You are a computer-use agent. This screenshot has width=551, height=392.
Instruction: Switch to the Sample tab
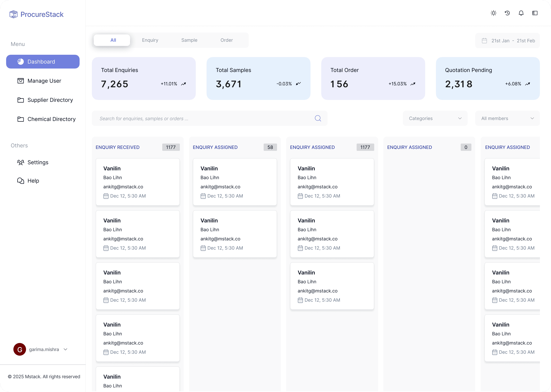point(189,40)
